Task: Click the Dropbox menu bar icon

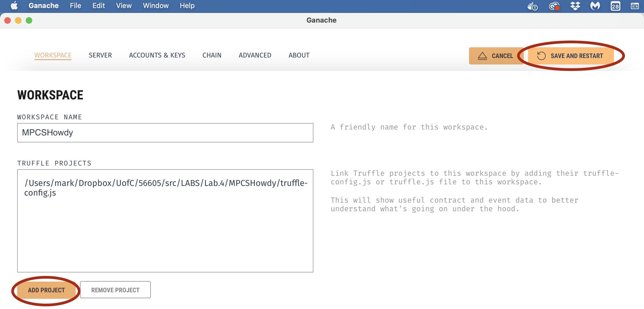Action: tap(575, 6)
